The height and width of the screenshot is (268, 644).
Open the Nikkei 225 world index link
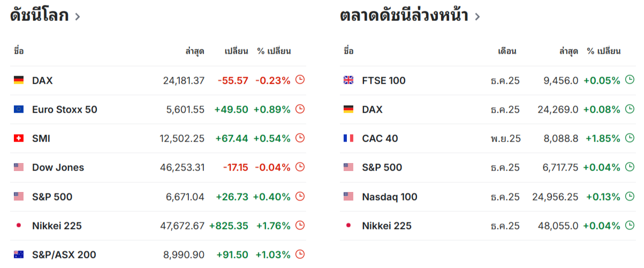tap(57, 226)
